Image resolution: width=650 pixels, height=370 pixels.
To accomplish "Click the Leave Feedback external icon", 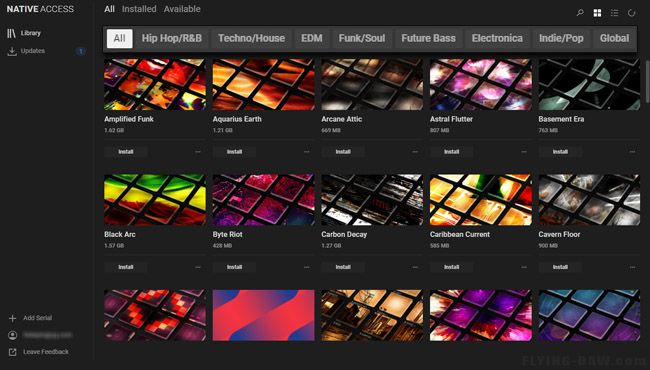I will 12,352.
